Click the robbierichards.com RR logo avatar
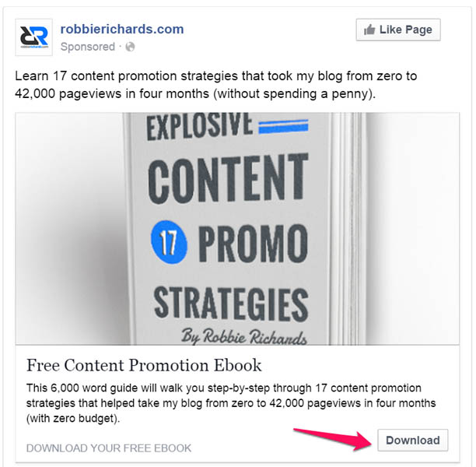476x467 pixels. pyautogui.click(x=33, y=37)
